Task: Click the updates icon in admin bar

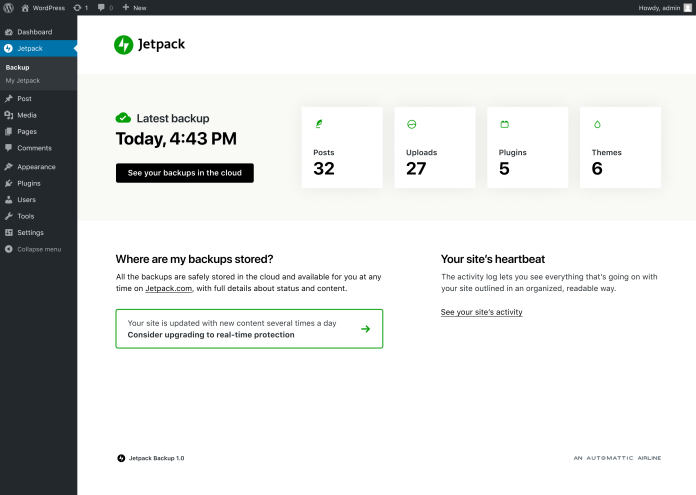Action: coord(80,8)
